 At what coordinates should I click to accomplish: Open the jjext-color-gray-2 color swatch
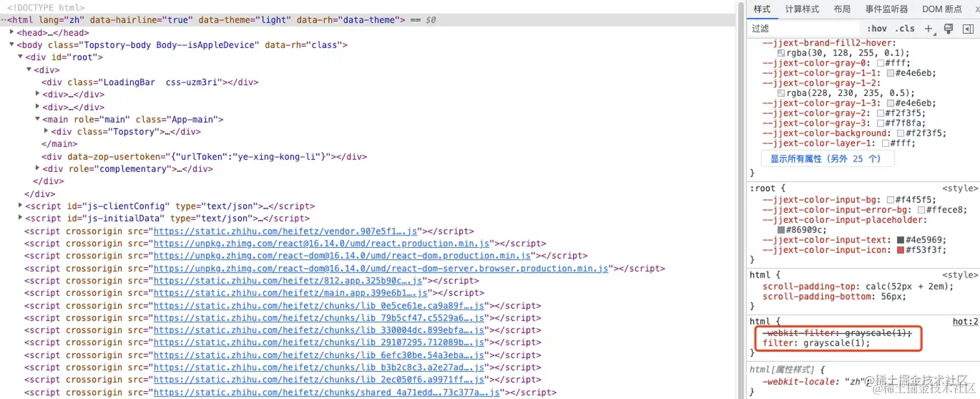[881, 114]
